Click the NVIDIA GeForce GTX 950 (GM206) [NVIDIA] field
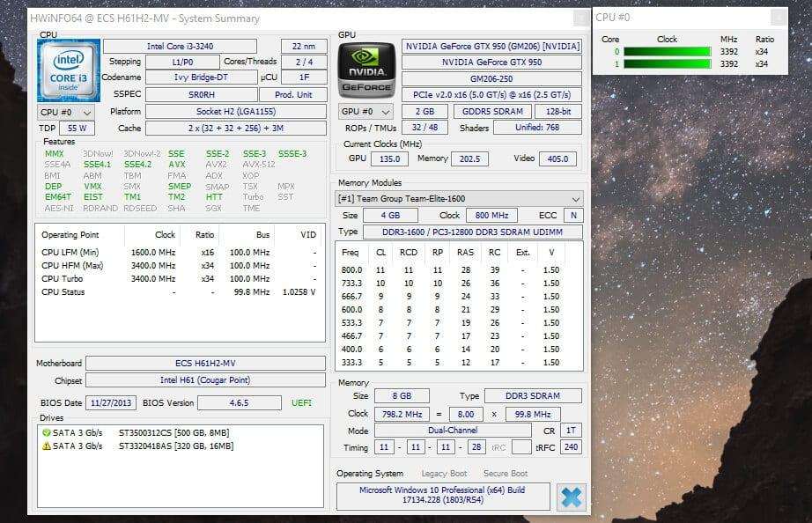Viewport: 812px width, 523px height. tap(492, 47)
